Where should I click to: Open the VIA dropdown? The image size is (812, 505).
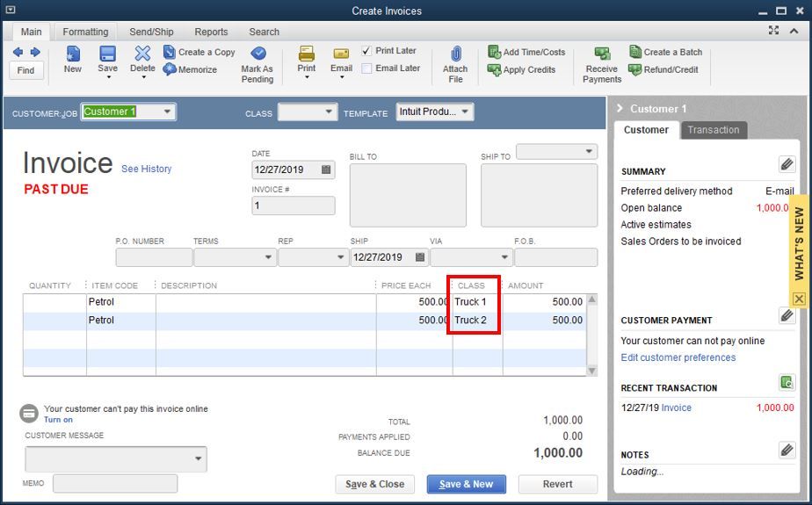[x=504, y=257]
